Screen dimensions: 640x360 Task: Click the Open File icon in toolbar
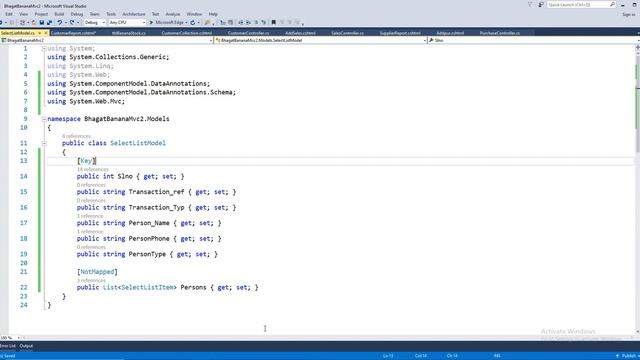coord(33,22)
